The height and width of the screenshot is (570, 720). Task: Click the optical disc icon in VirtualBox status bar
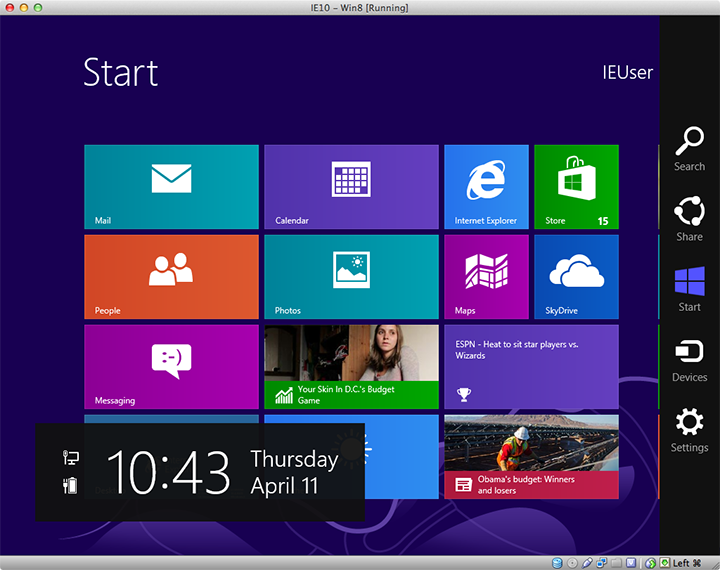572,563
